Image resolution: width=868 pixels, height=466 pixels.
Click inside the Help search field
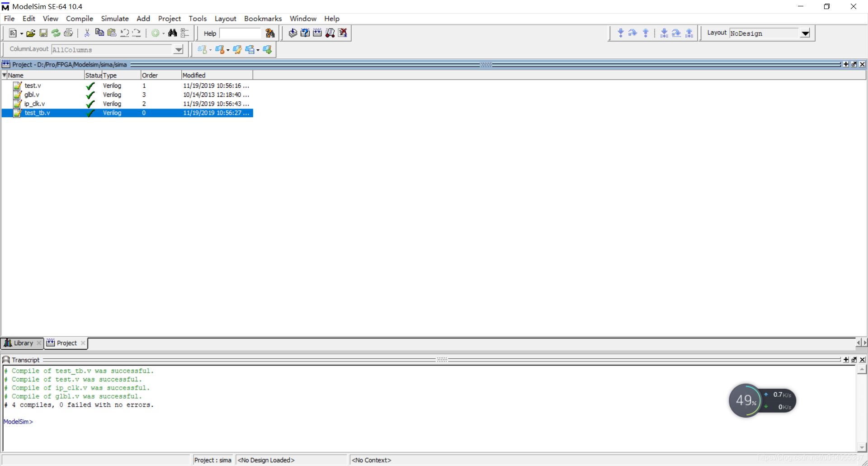(x=240, y=33)
